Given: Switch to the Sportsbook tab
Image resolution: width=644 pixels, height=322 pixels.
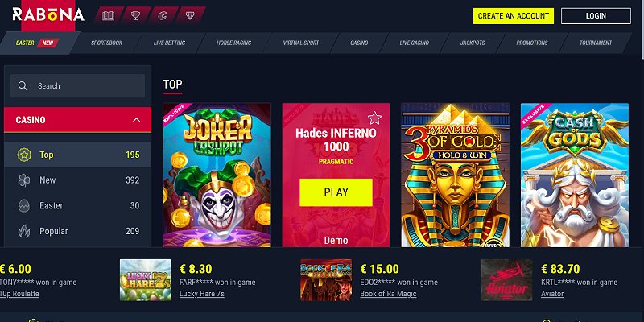Looking at the screenshot, I should 106,43.
